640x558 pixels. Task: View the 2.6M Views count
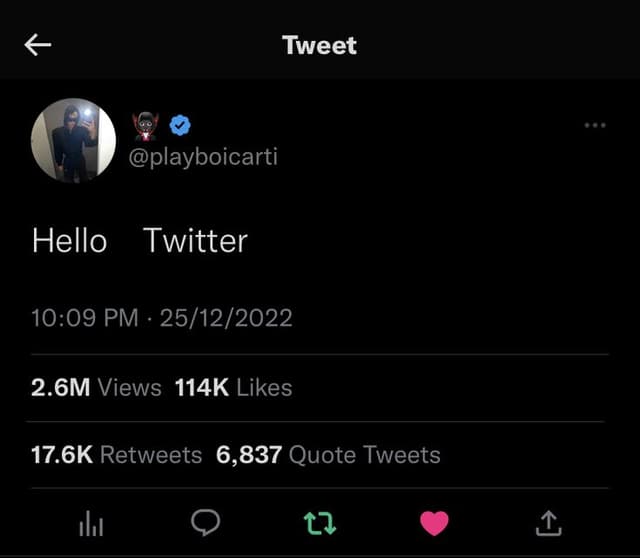point(96,387)
